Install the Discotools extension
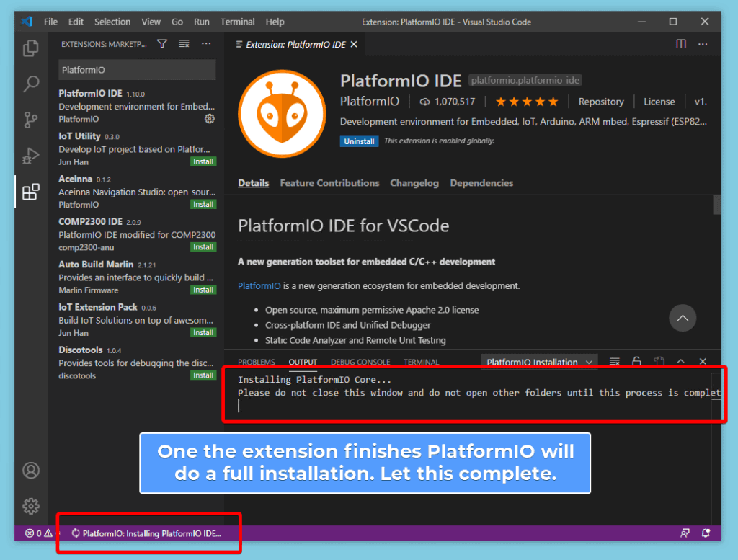The width and height of the screenshot is (738, 560). [203, 375]
